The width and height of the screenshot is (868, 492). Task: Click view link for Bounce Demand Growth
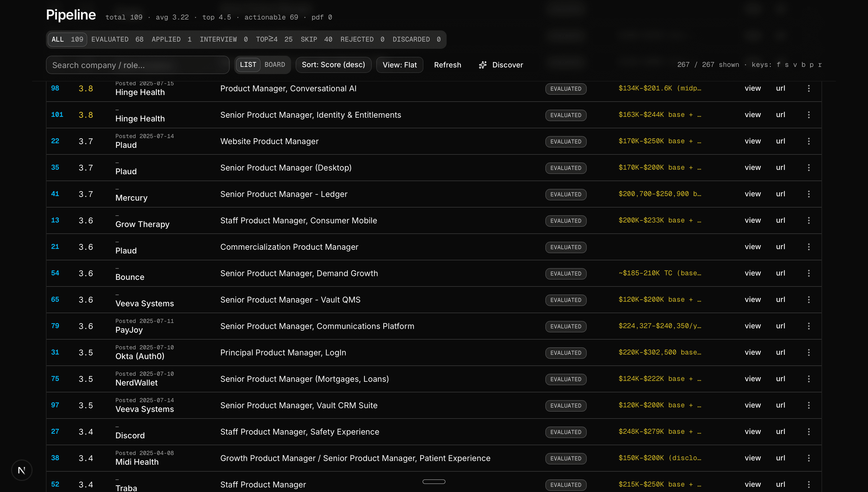(x=752, y=273)
